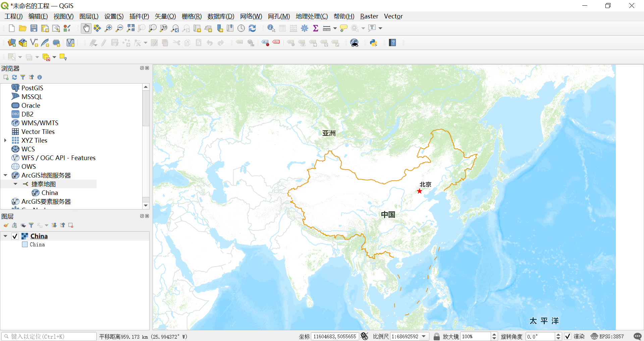Open the Temporal Controller clock icon

[x=241, y=28]
